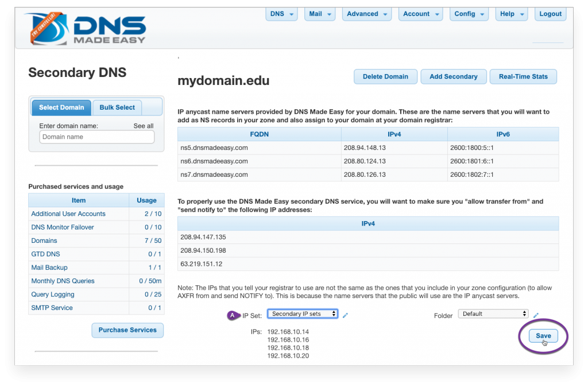588x387 pixels.
Task: Click the IP 192.168.10.18
Action: pyautogui.click(x=288, y=348)
